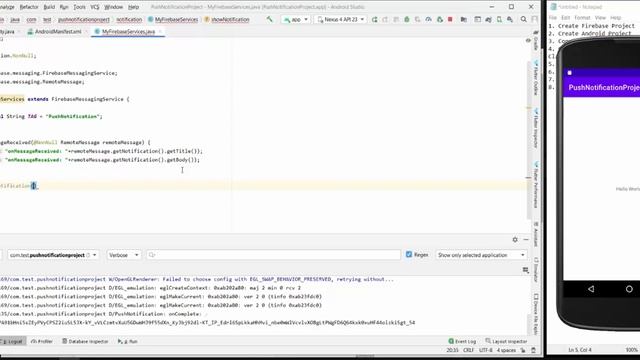Click the Apply Changes and Restart icon
The width and height of the screenshot is (640, 360).
tap(385, 19)
